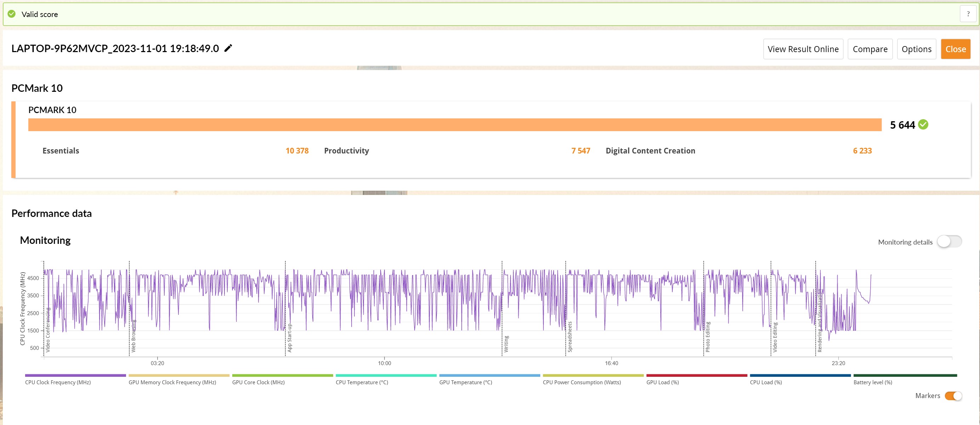
Task: Click green checkmark beside 5 644 score
Action: click(923, 124)
